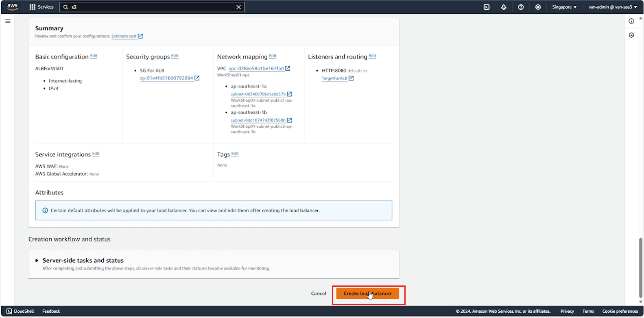Open CloudShell from the footer
The image size is (644, 318).
pyautogui.click(x=20, y=311)
